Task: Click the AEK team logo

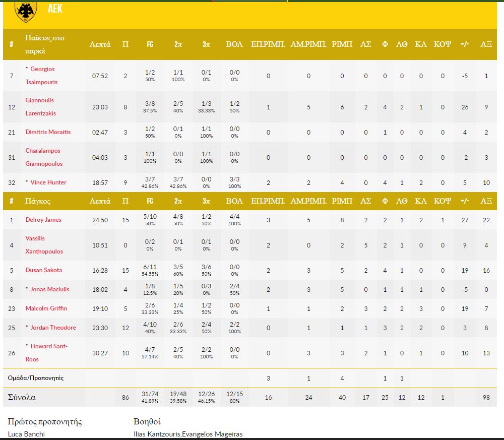Action: point(25,10)
